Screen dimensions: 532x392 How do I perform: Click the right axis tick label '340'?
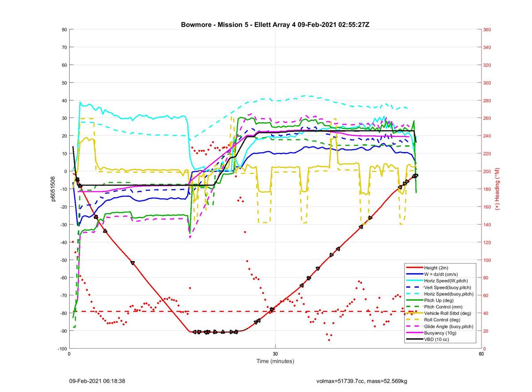tap(487, 47)
